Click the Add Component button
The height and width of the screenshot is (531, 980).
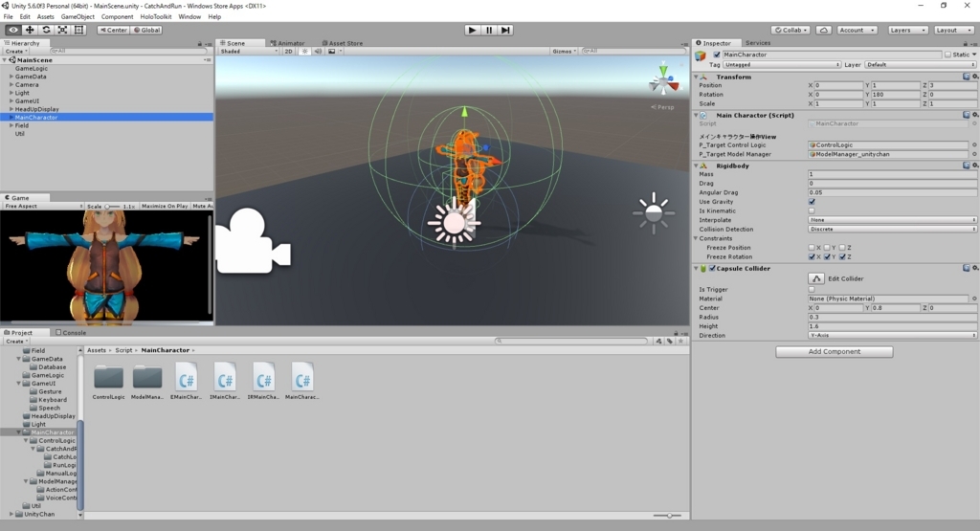(x=835, y=352)
